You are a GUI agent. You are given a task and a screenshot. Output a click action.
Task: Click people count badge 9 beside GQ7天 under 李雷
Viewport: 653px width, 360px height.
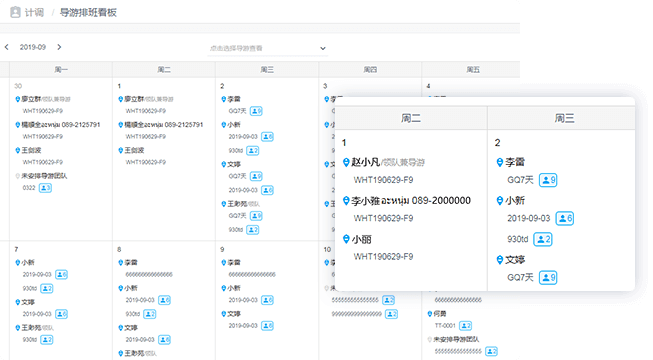(x=548, y=180)
